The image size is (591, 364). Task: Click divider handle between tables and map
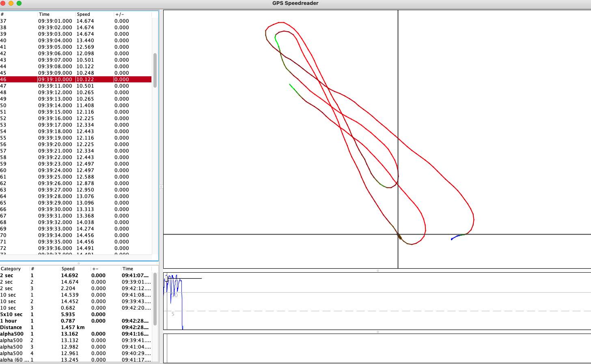click(161, 187)
